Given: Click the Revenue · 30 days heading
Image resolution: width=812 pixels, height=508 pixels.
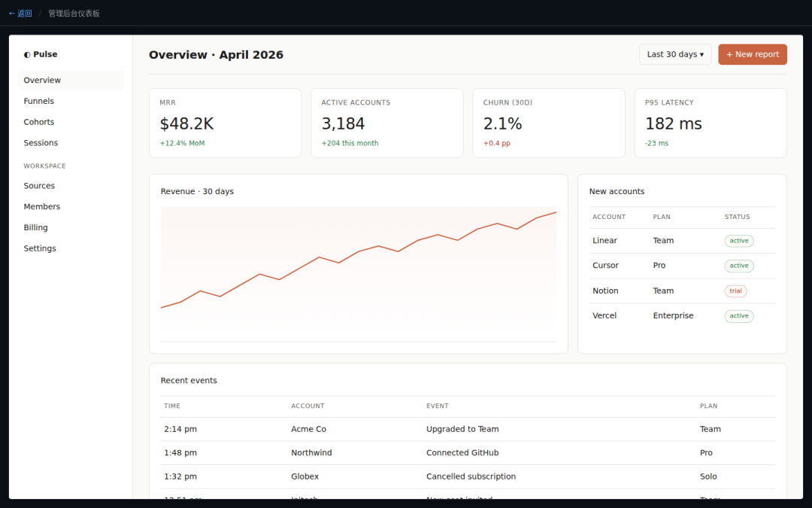Looking at the screenshot, I should (x=197, y=191).
